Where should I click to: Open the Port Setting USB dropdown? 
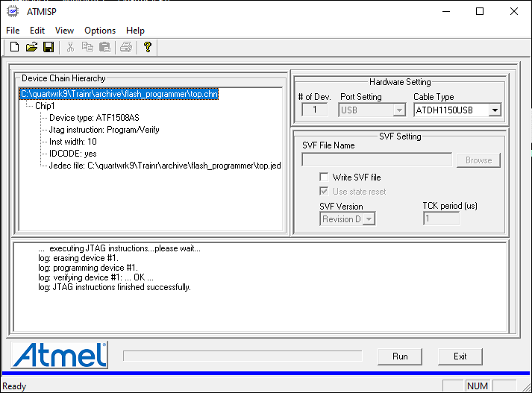399,110
